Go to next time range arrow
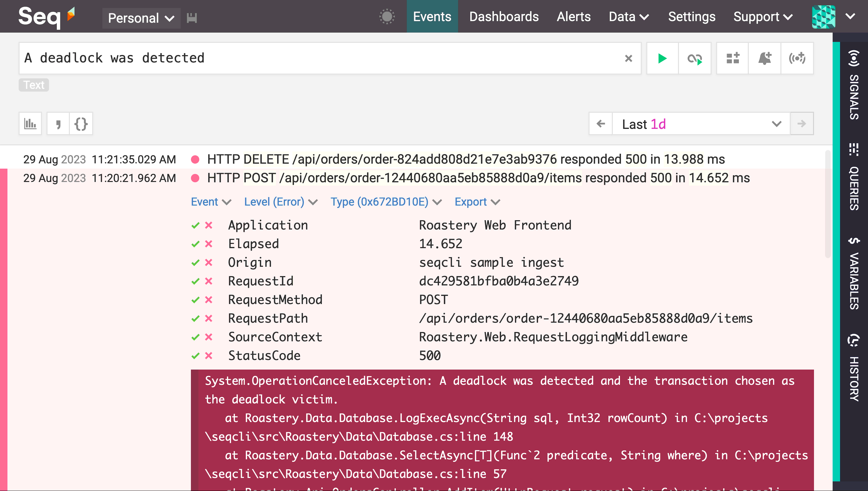The image size is (868, 491). tap(802, 124)
